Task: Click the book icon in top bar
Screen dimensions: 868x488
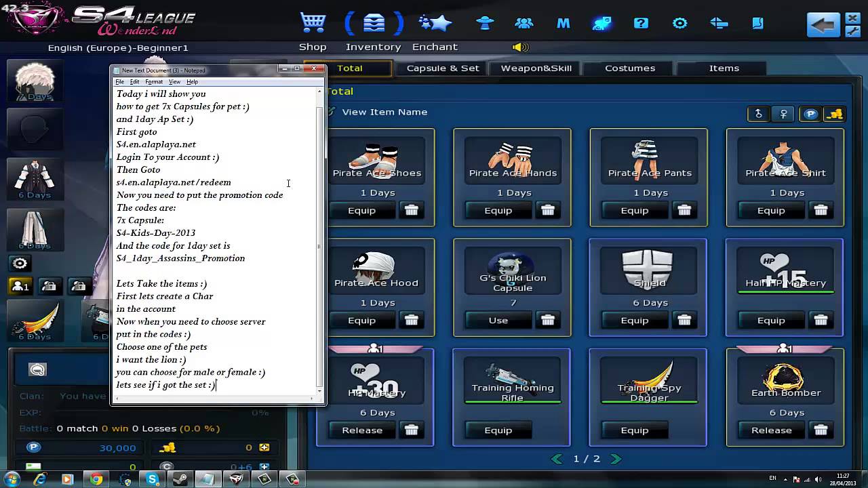Action: click(758, 23)
